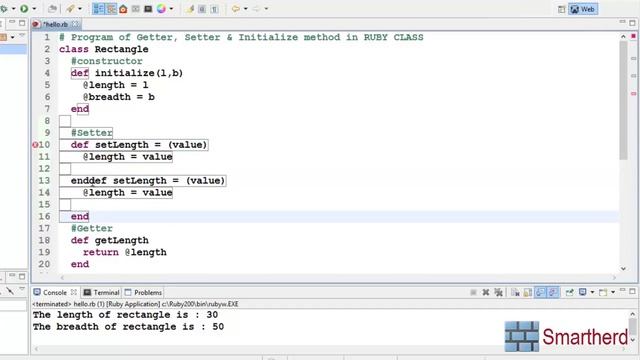Click the Open Console icon
The width and height of the screenshot is (640, 360).
[603, 292]
